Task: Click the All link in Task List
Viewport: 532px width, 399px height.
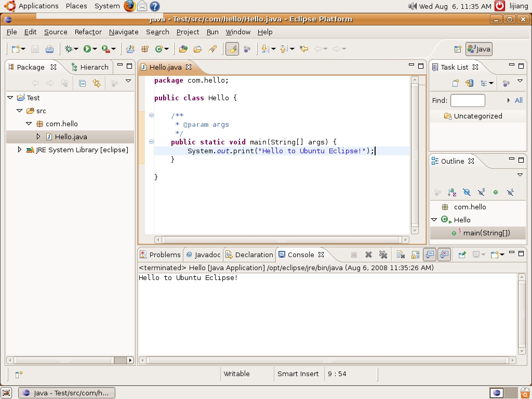Action: [x=518, y=100]
